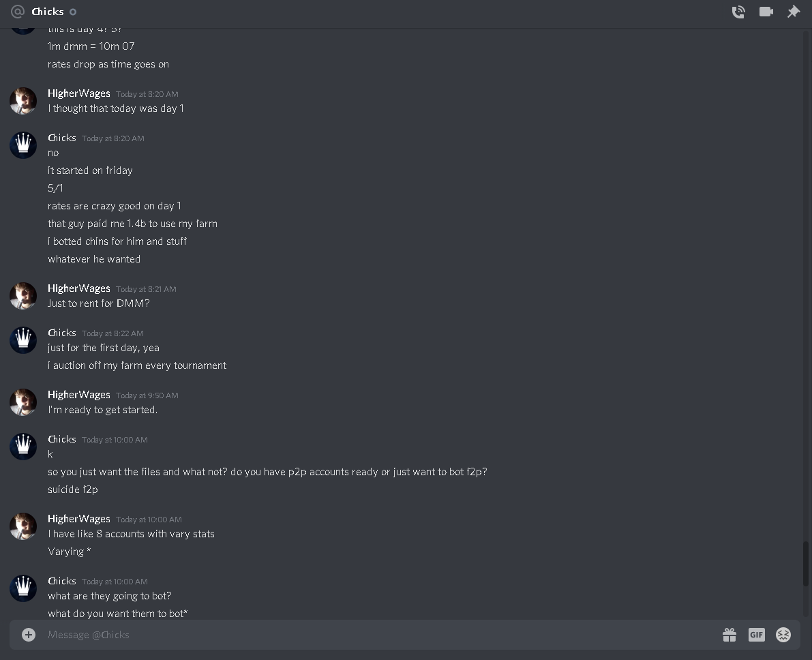Open HigherWages username at 8:20 AM
The height and width of the screenshot is (660, 812).
tap(78, 93)
